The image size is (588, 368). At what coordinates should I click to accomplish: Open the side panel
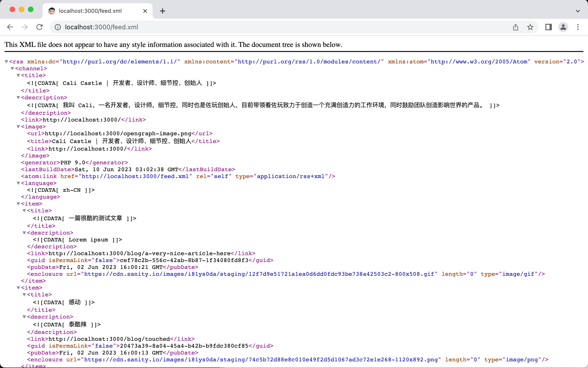[x=548, y=27]
